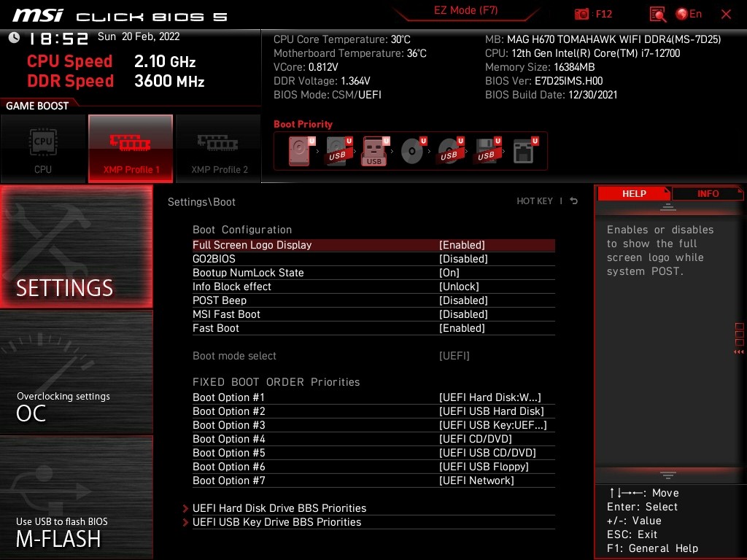
Task: Click the globe language icon
Action: point(683,14)
